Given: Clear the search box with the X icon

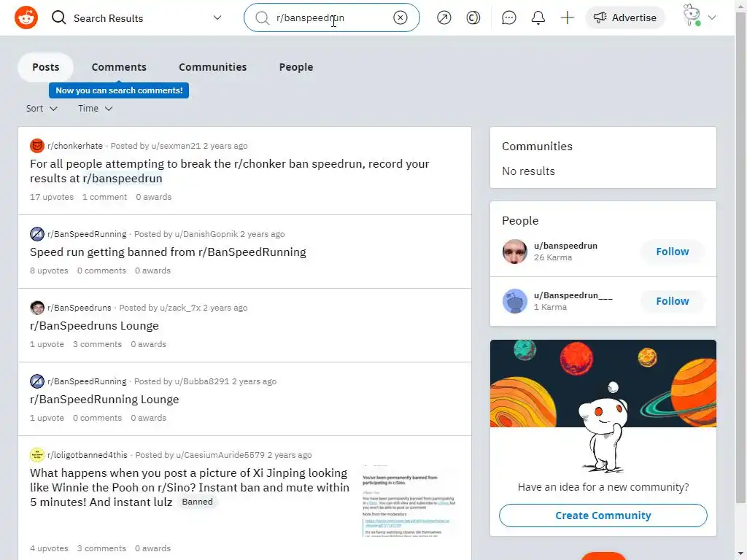Looking at the screenshot, I should (400, 17).
